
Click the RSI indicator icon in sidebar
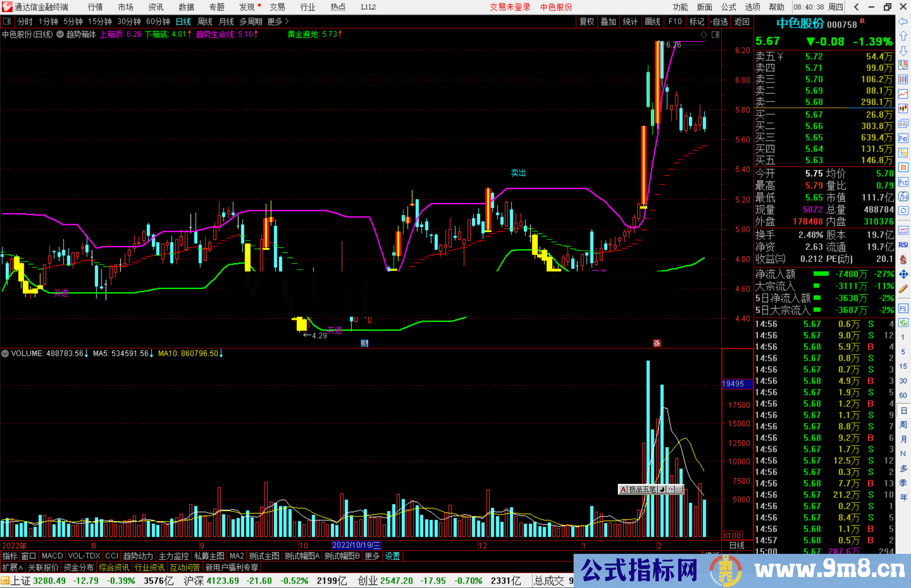click(x=903, y=245)
